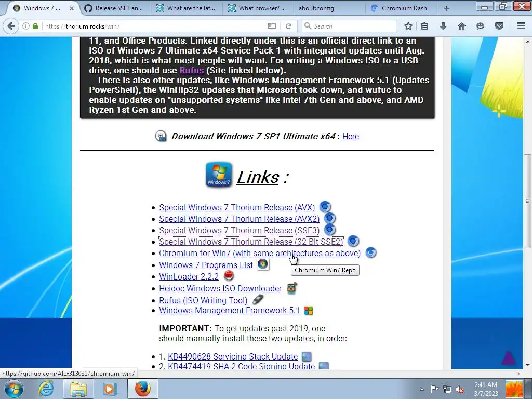Click Thorium icon beside 32 Bit SSE2 link
This screenshot has height=399, width=532.
353,241
